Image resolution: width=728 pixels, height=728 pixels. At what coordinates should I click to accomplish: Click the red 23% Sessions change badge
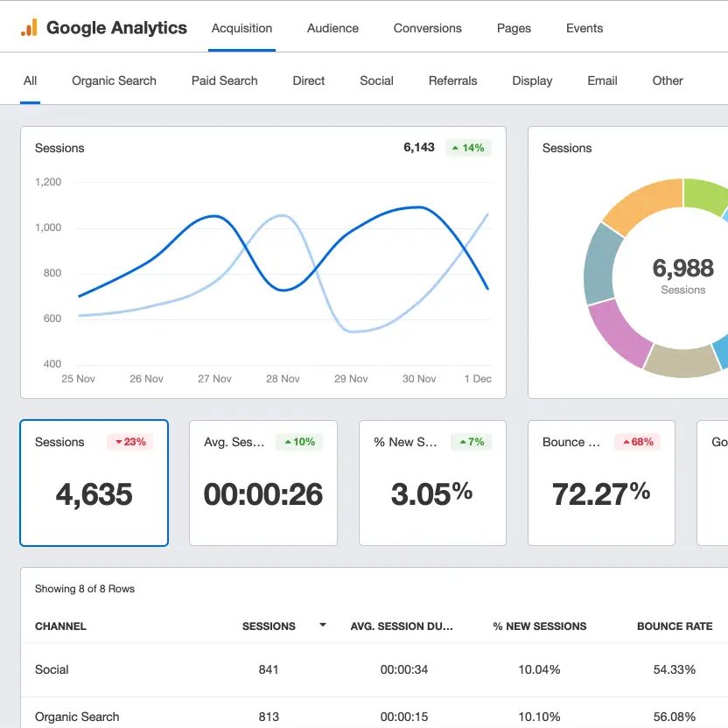coord(129,442)
